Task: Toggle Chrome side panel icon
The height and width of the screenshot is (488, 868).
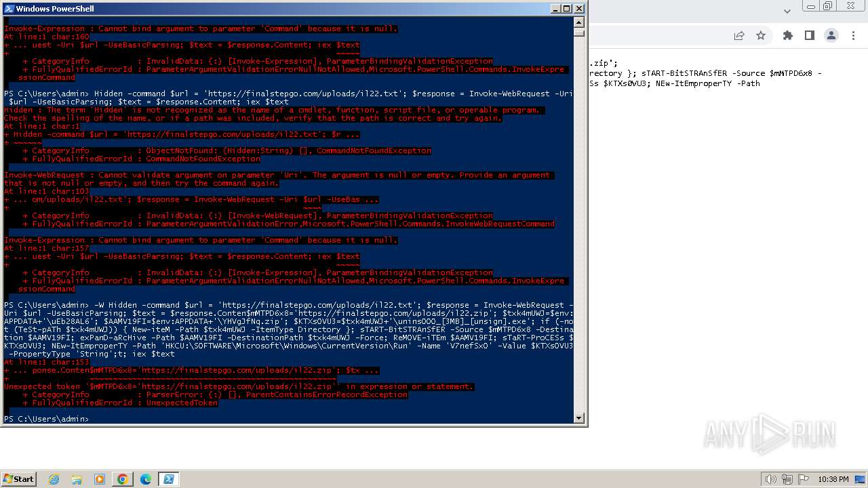Action: point(809,35)
